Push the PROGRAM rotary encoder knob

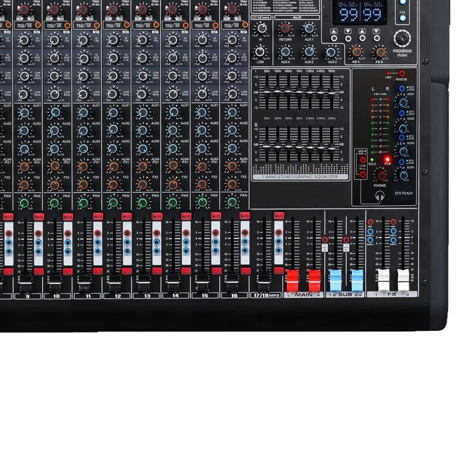coord(403,38)
